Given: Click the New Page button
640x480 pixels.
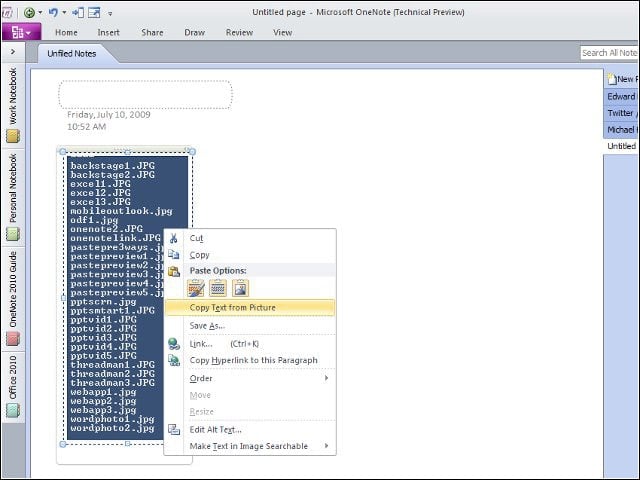Looking at the screenshot, I should click(621, 79).
